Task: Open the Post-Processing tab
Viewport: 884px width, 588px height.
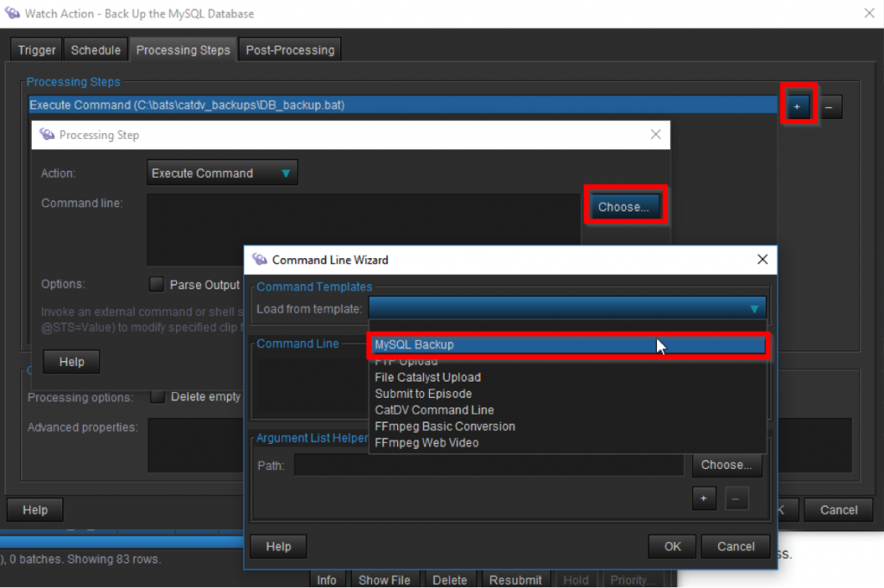Action: (289, 50)
